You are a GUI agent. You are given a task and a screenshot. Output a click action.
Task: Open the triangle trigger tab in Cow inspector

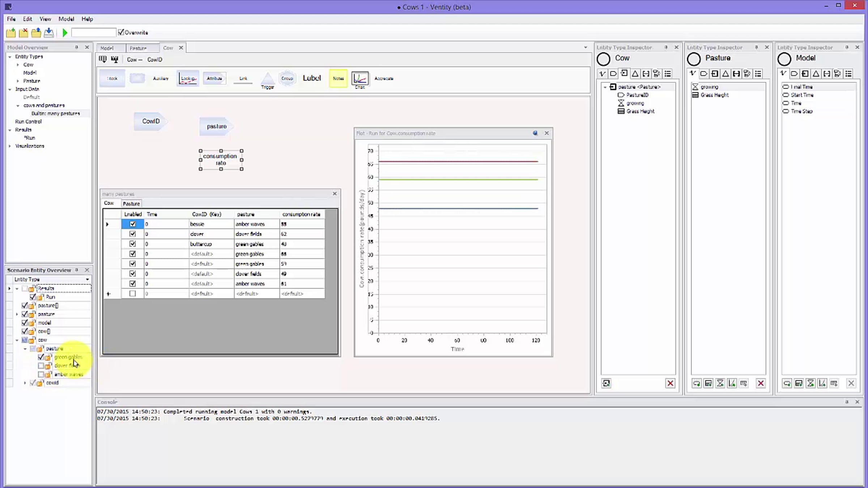coord(635,74)
